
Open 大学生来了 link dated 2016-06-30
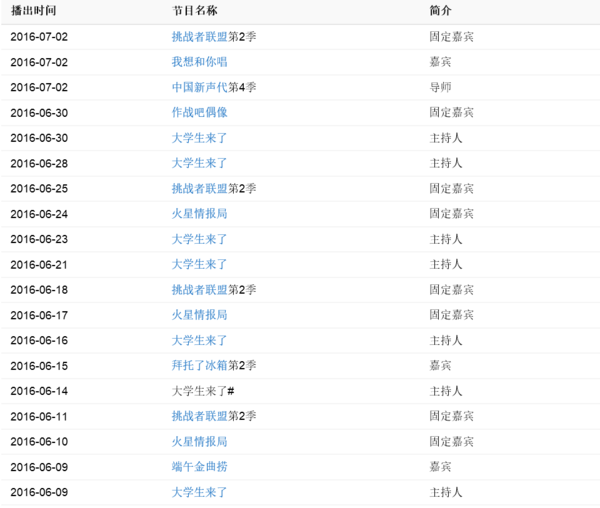click(199, 138)
